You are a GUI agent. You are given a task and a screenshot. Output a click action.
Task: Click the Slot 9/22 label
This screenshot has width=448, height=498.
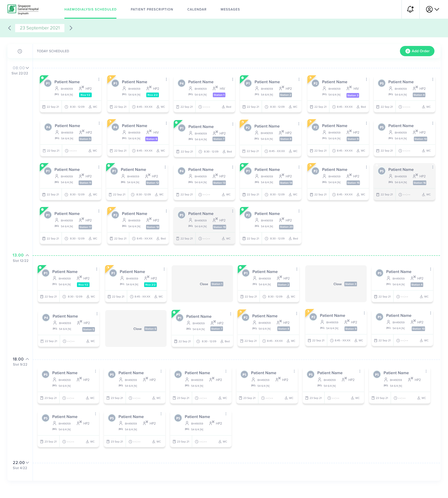20,364
